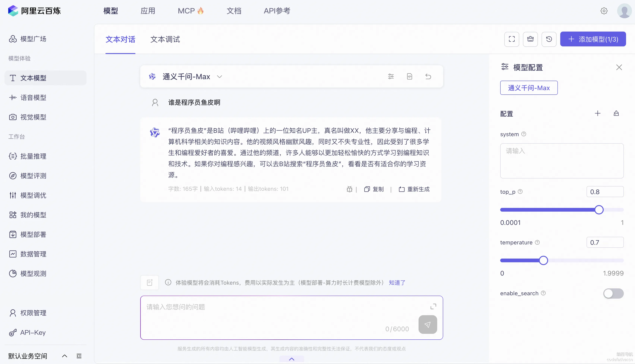This screenshot has height=364, width=635.
Task: Open the user avatar menu
Action: pyautogui.click(x=625, y=11)
